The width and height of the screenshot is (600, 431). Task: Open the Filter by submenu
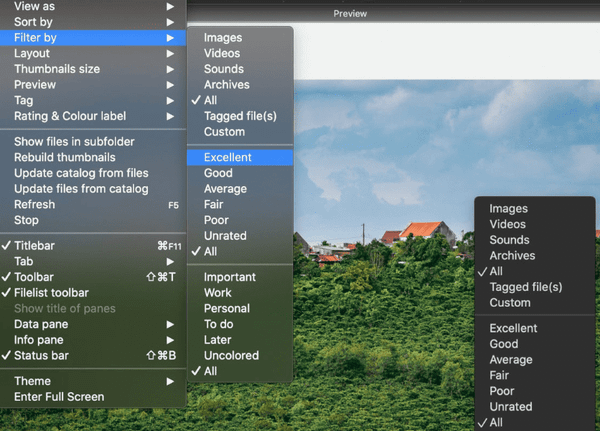click(x=93, y=38)
